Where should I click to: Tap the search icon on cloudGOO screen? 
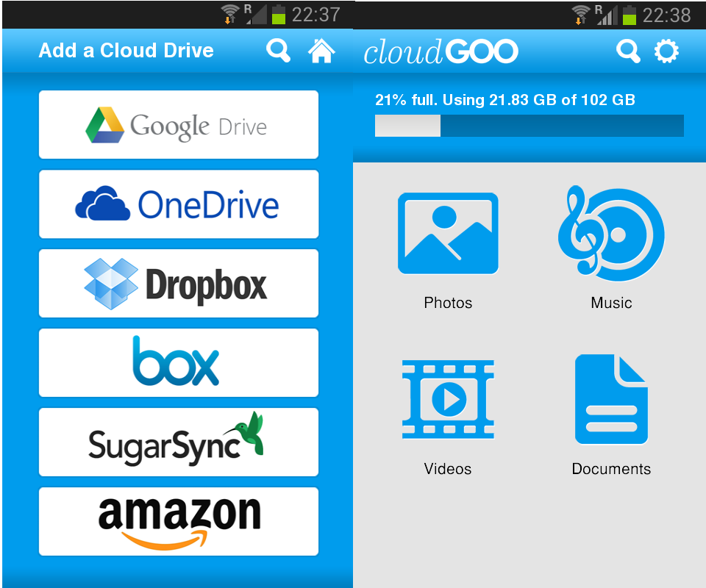tap(628, 51)
